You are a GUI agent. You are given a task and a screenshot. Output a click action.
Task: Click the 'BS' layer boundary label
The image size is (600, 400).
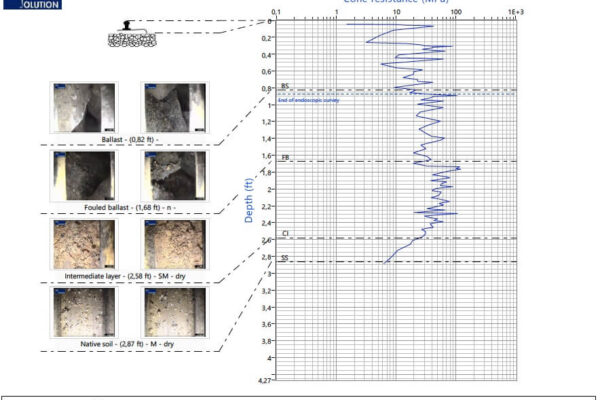pyautogui.click(x=285, y=86)
